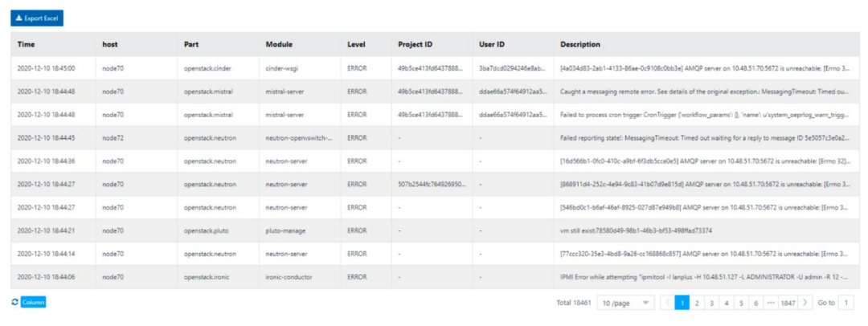Jump to page 3
The height and width of the screenshot is (326, 868).
click(x=711, y=303)
